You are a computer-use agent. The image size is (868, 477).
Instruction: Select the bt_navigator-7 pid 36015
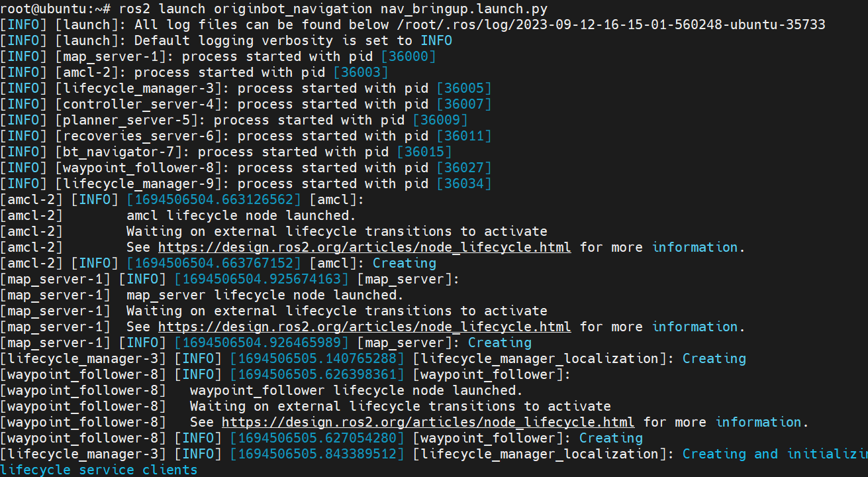pos(424,152)
